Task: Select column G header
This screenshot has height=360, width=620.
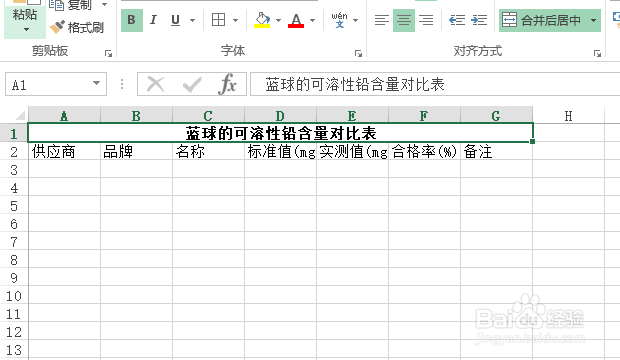Action: [x=496, y=115]
